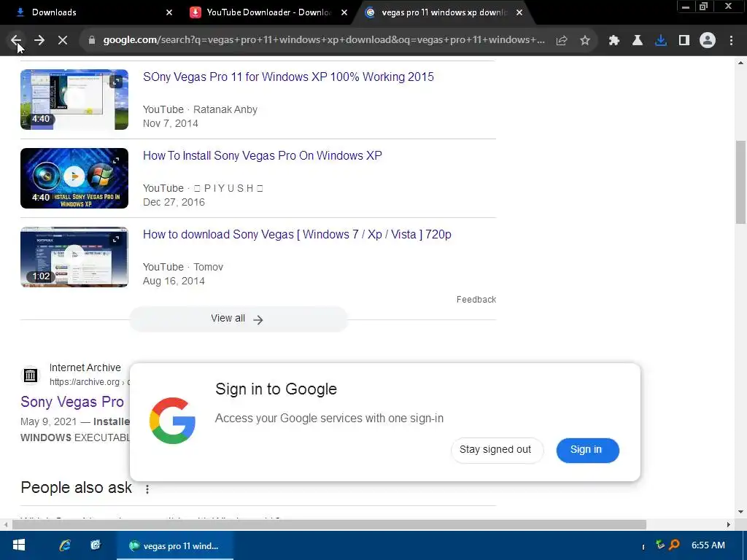747x560 pixels.
Task: Bookmark this page with the star icon
Action: coord(585,41)
